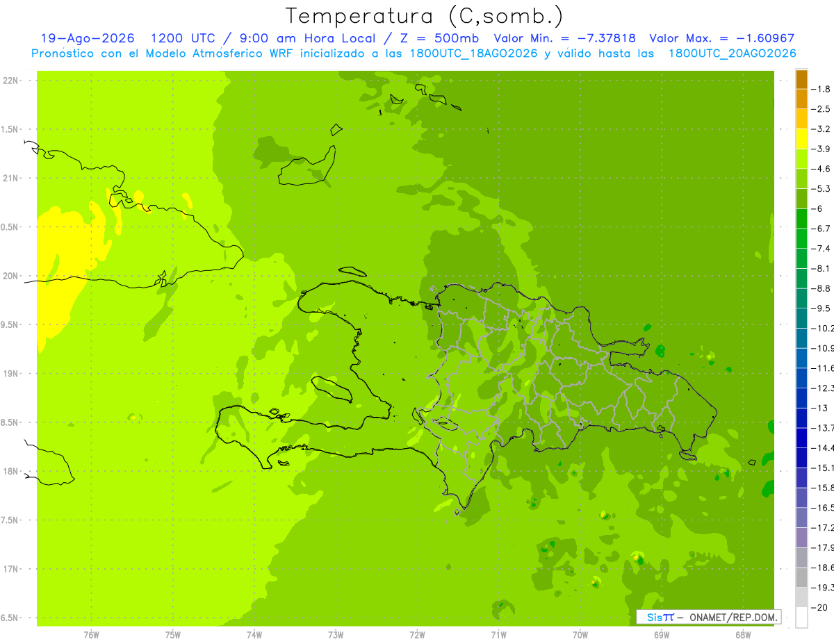Click the 72W longitude label

point(417,635)
